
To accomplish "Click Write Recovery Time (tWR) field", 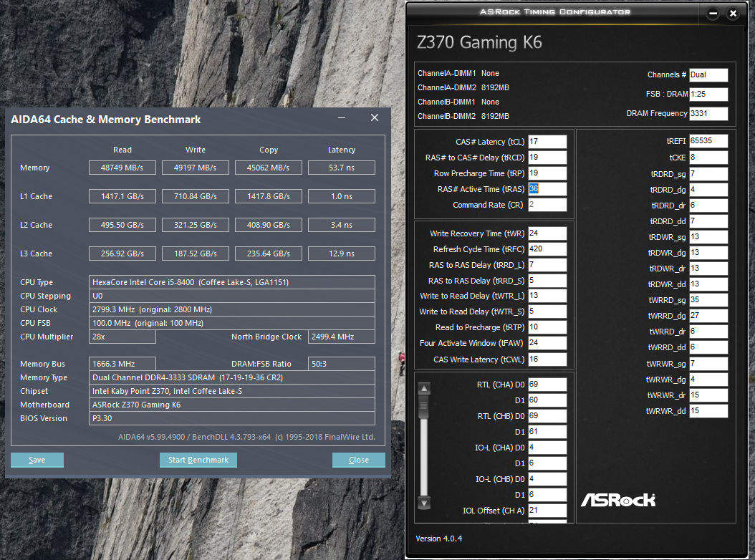I will (547, 233).
